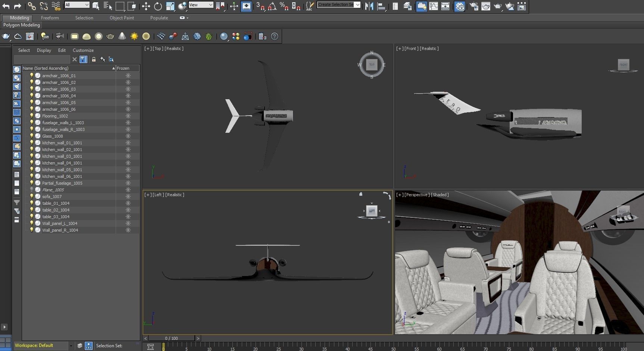This screenshot has width=644, height=351.
Task: Click the Render Production teapot icon
Action: coord(498,6)
